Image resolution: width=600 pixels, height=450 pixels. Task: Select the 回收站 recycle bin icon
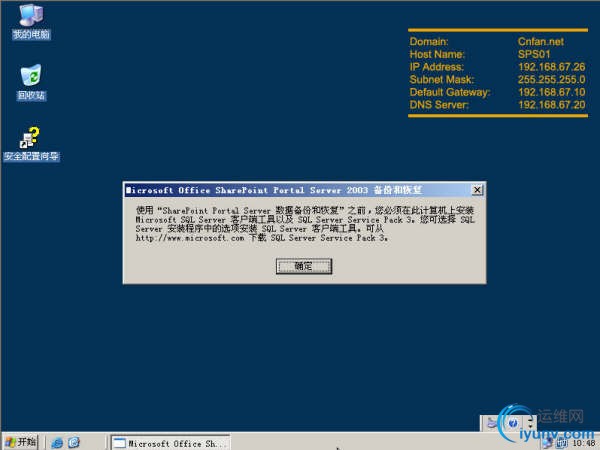click(31, 82)
